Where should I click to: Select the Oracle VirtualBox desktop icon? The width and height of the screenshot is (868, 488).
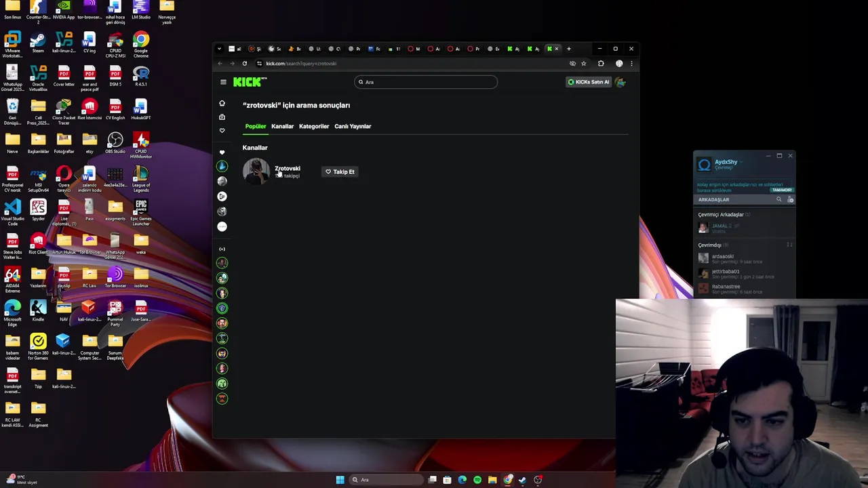pyautogui.click(x=38, y=77)
